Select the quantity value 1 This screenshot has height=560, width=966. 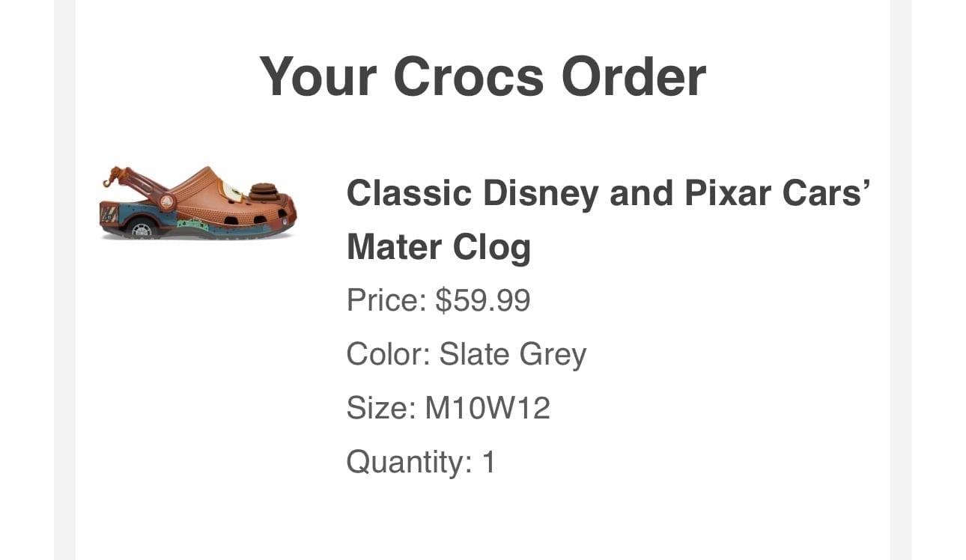point(488,462)
